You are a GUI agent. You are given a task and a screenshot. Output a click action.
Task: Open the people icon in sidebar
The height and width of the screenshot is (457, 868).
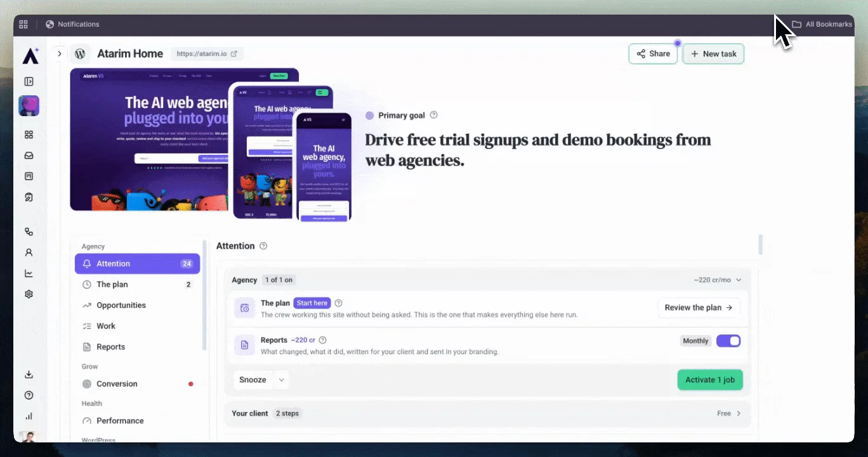click(x=29, y=253)
